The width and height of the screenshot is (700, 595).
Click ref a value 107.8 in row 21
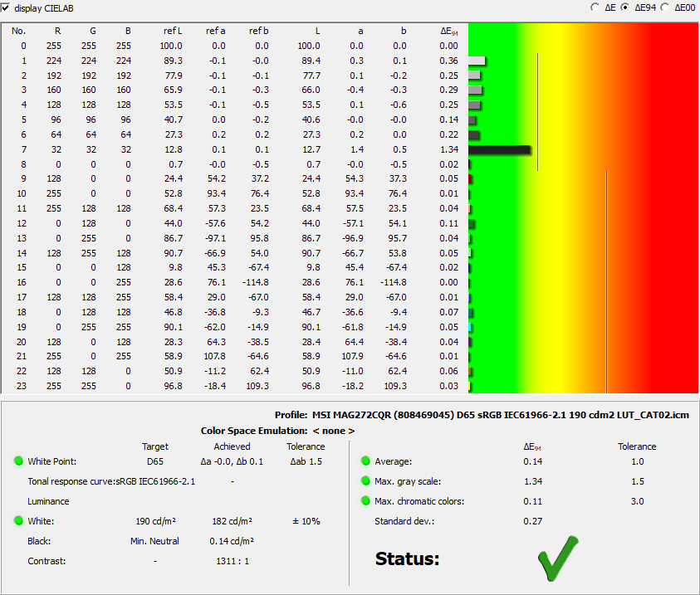tap(215, 356)
